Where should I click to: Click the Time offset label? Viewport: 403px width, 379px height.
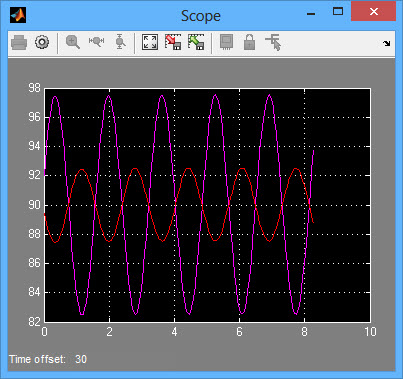[x=37, y=359]
